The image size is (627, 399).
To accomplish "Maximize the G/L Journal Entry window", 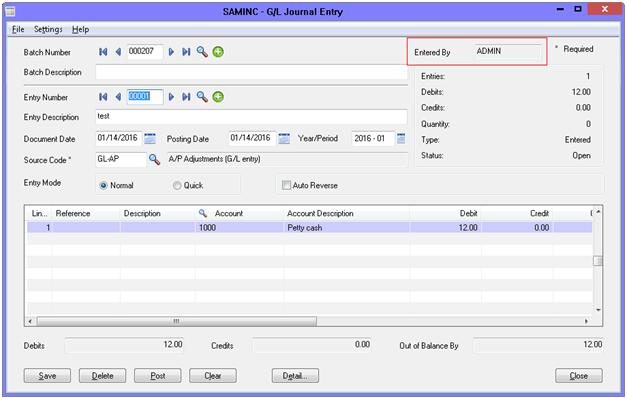I will (578, 9).
